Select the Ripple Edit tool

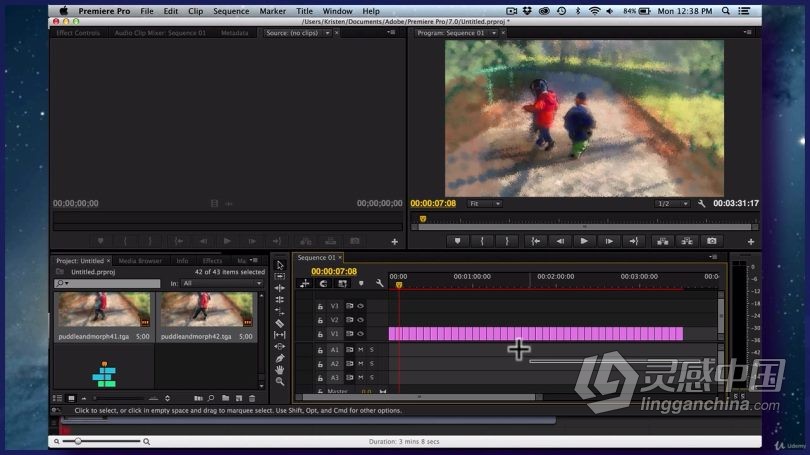279,288
